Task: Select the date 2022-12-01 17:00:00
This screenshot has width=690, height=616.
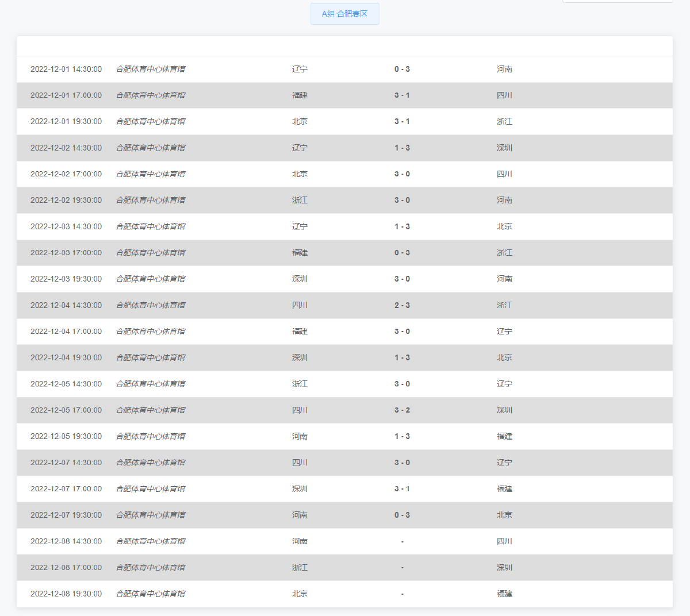Action: [x=66, y=95]
